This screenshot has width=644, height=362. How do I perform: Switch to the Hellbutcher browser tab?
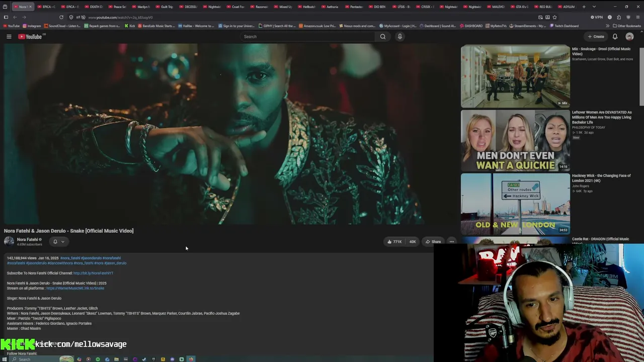click(307, 7)
